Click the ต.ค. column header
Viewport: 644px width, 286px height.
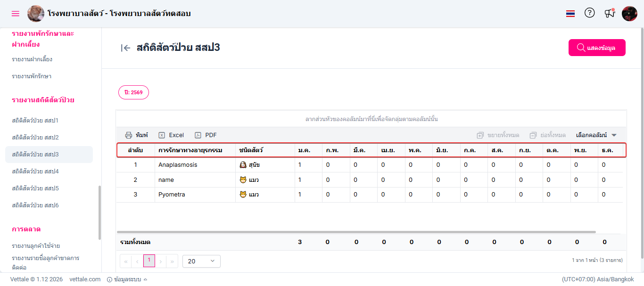(x=557, y=150)
